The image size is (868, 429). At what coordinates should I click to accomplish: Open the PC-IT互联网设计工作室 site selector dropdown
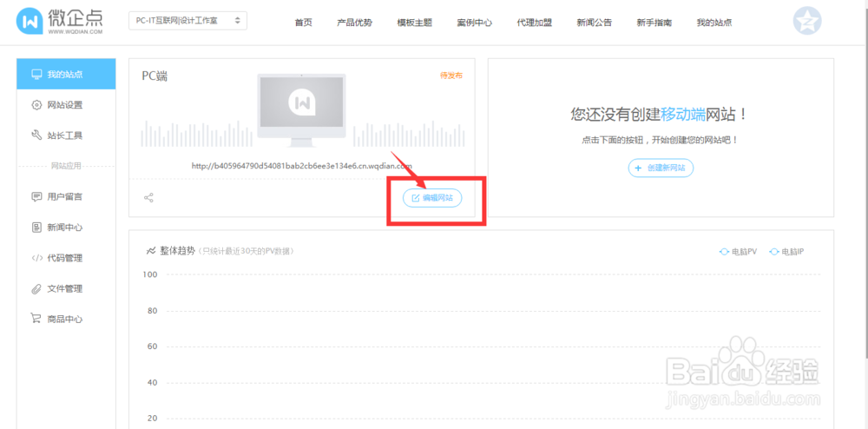[187, 21]
